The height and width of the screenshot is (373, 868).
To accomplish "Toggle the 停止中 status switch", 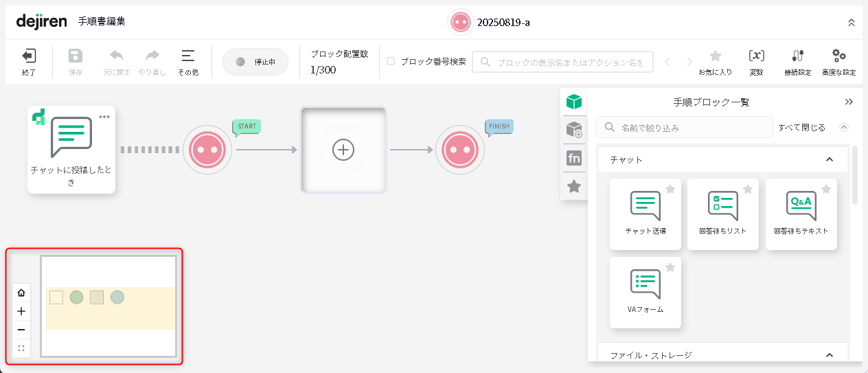I will [x=255, y=62].
